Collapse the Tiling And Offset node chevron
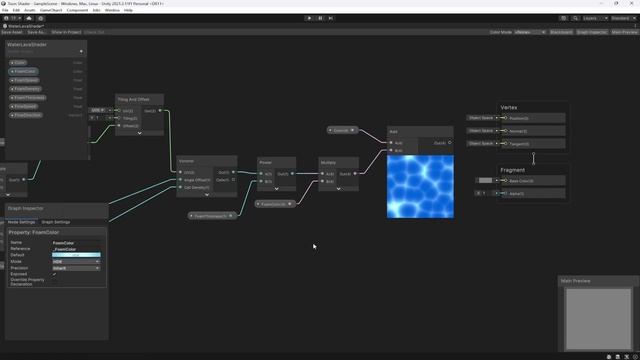The width and height of the screenshot is (640, 360). coord(140,133)
